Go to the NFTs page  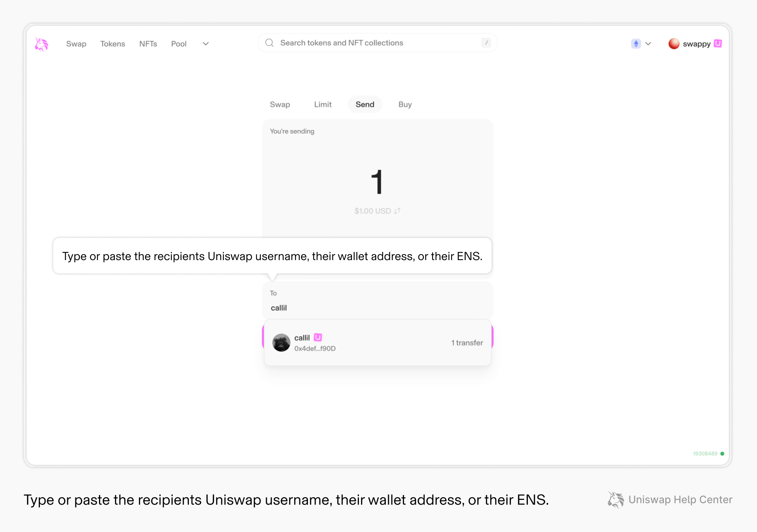148,44
